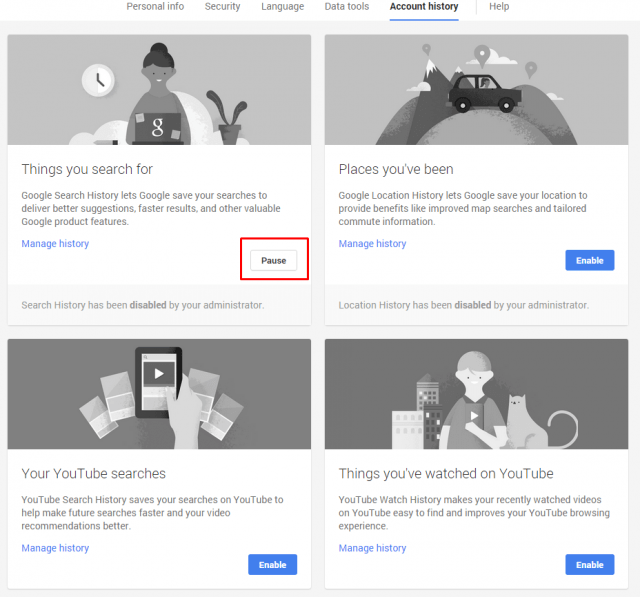Click the YouTube Watch History description text
Image resolution: width=640 pixels, height=597 pixels.
coord(474,513)
